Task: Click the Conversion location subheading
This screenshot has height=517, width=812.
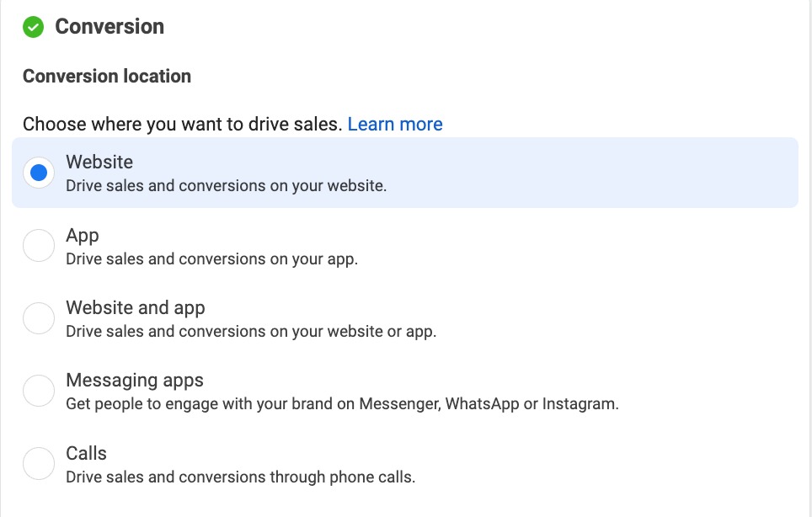Action: click(x=107, y=77)
